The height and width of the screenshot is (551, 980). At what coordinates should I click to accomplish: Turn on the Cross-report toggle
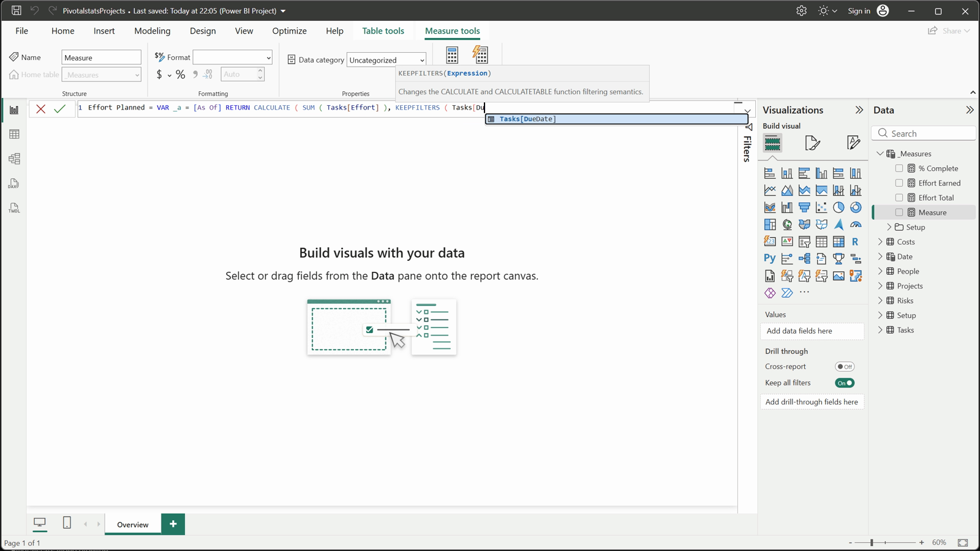[845, 367]
